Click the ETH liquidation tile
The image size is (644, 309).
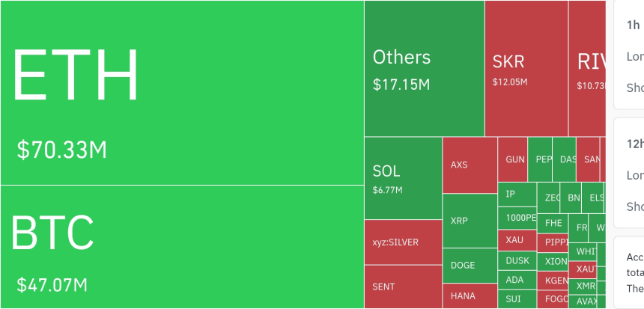click(182, 93)
